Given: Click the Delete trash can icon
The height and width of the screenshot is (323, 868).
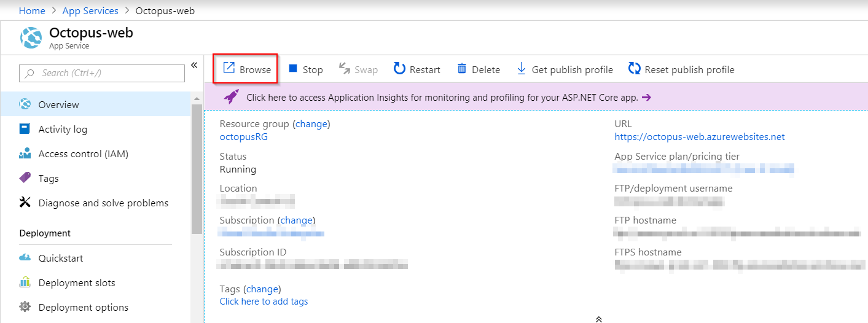Looking at the screenshot, I should point(462,69).
